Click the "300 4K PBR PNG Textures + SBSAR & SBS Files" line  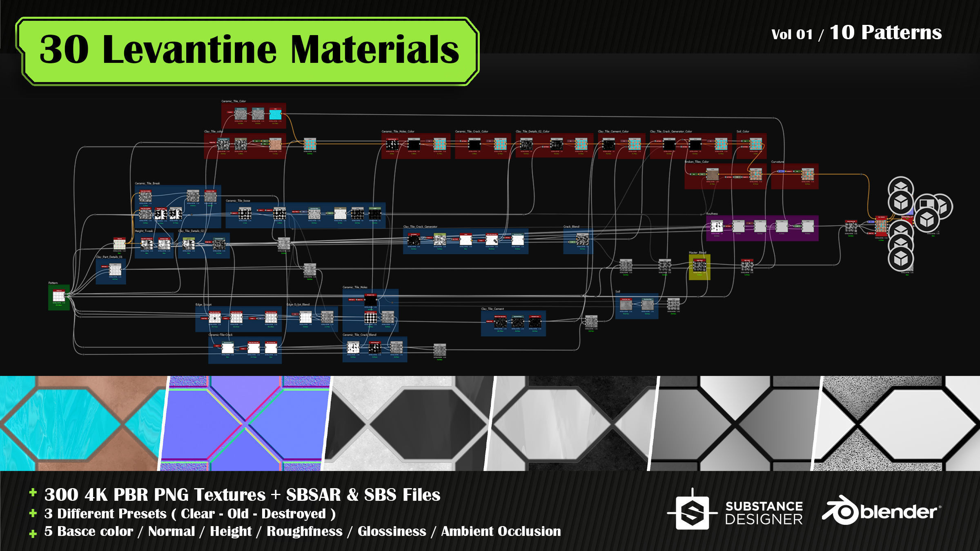tap(242, 495)
